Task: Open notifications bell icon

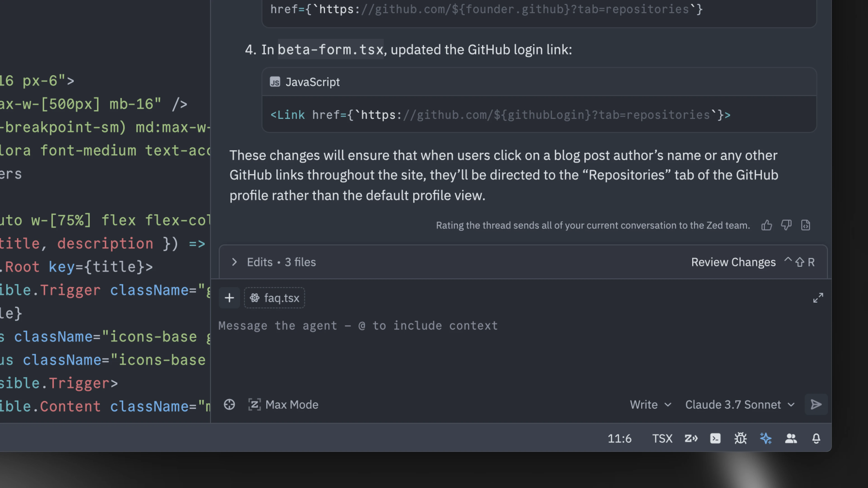Action: (816, 439)
